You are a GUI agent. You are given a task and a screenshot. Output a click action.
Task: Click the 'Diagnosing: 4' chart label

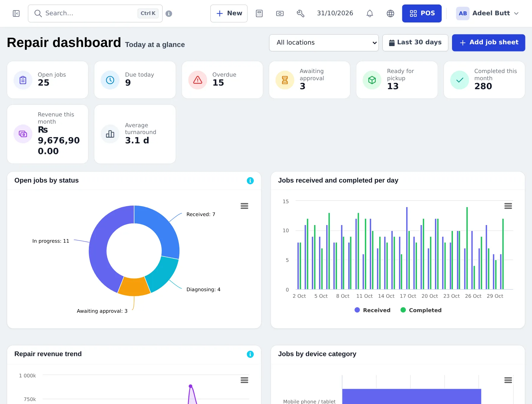point(203,289)
